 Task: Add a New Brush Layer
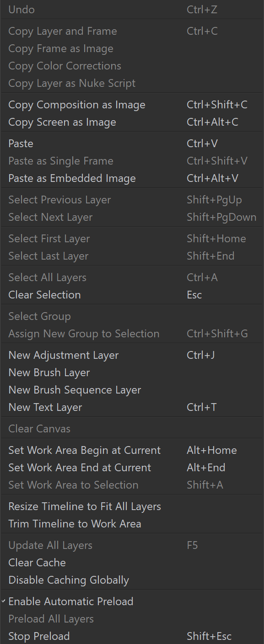coord(132,373)
